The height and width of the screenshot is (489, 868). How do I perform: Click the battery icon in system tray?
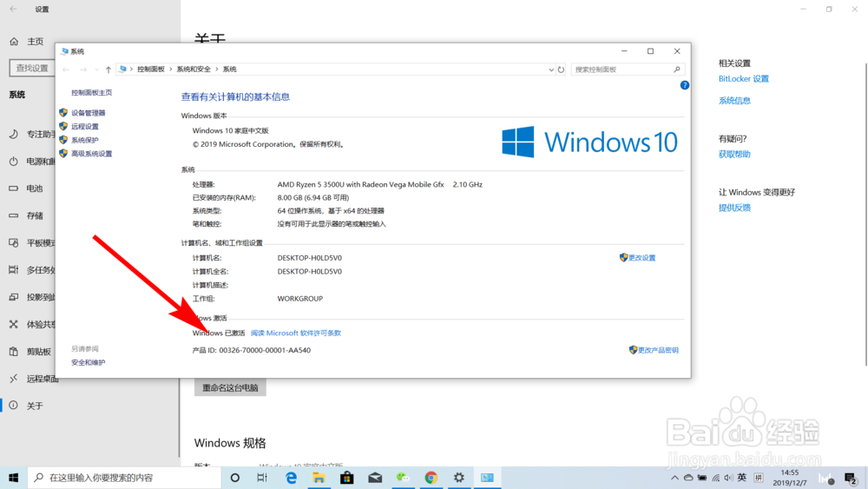702,478
